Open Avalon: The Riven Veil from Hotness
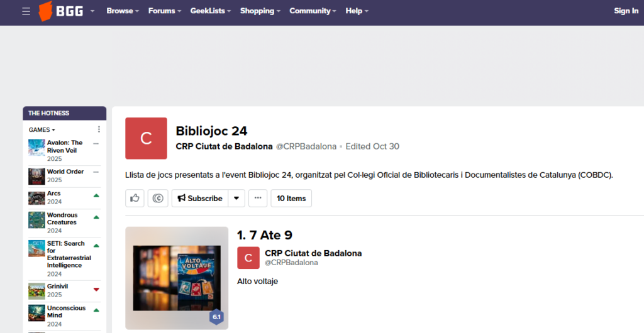Viewport: 644px width, 333px height. tap(64, 146)
